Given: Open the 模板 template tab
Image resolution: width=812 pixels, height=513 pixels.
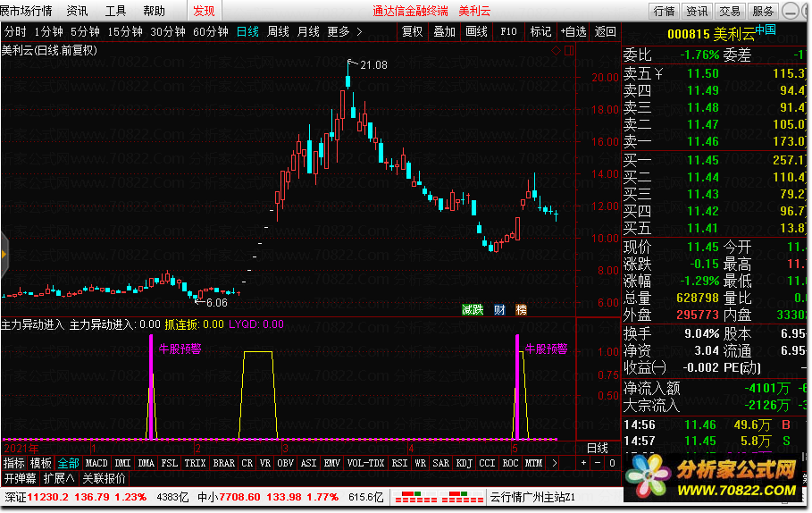Looking at the screenshot, I should (40, 463).
